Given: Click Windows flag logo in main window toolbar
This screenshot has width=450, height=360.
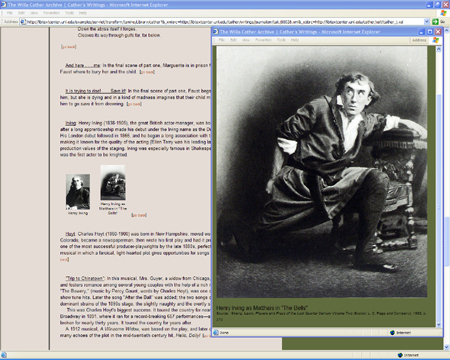Looking at the screenshot, I should point(443,13).
